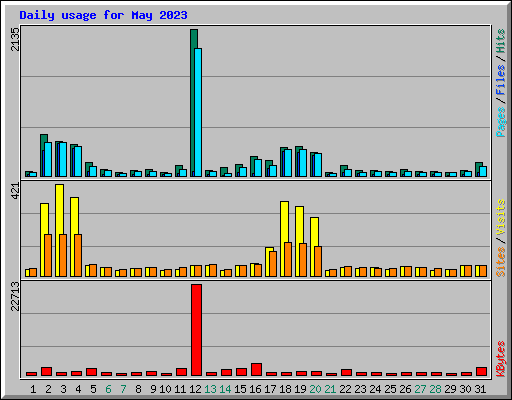The height and width of the screenshot is (400, 512).
Task: Click the red KBytes bar for day 16
Action: (x=256, y=370)
